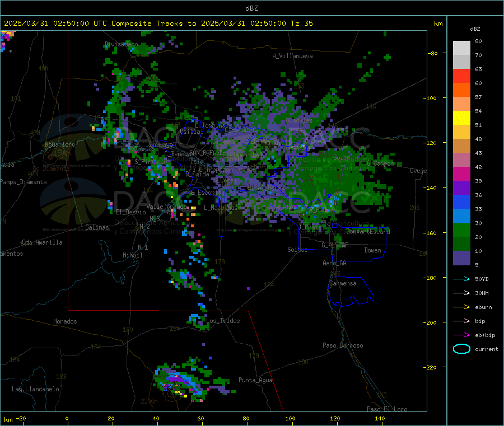
Task: Select the 42 dBZ magenta swatch
Action: click(461, 174)
